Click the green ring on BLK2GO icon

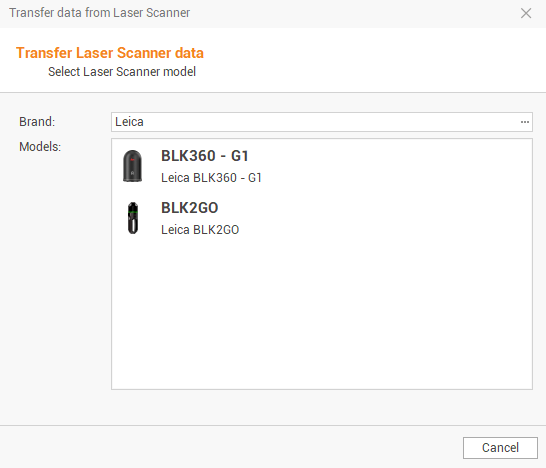pyautogui.click(x=133, y=211)
